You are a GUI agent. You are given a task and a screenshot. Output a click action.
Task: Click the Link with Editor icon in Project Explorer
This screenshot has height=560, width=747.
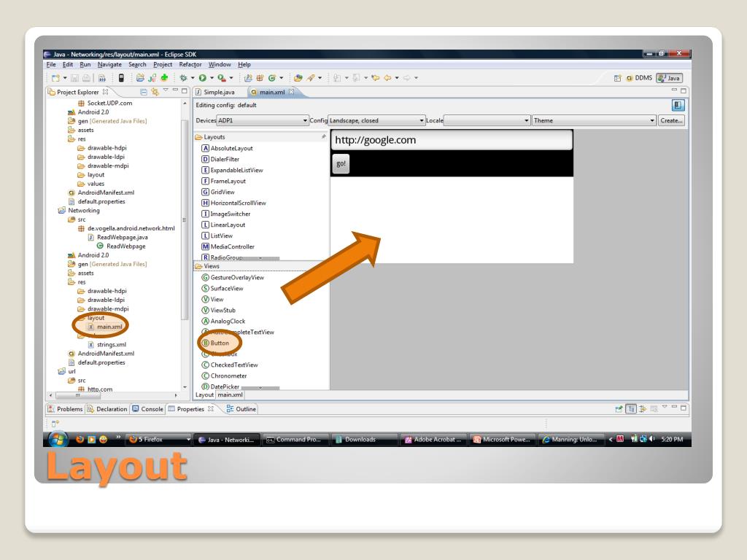(x=155, y=92)
